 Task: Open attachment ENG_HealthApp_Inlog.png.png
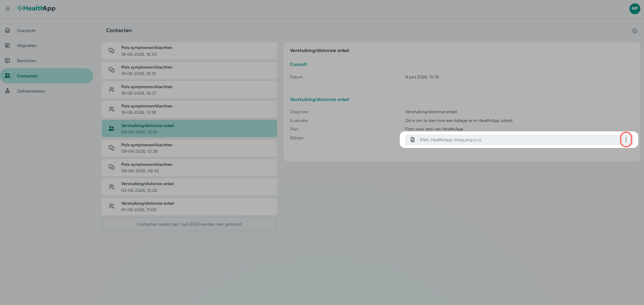click(x=450, y=140)
